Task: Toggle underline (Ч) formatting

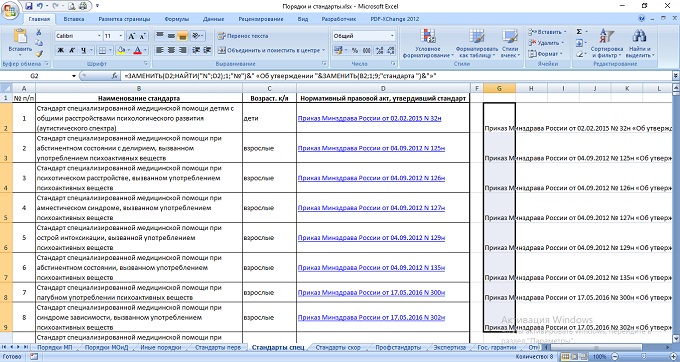Action: coord(83,50)
